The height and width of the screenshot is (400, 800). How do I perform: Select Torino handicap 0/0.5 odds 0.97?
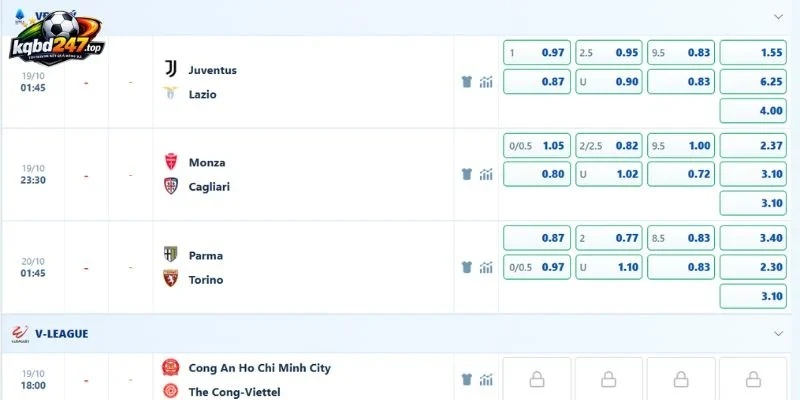click(x=537, y=267)
